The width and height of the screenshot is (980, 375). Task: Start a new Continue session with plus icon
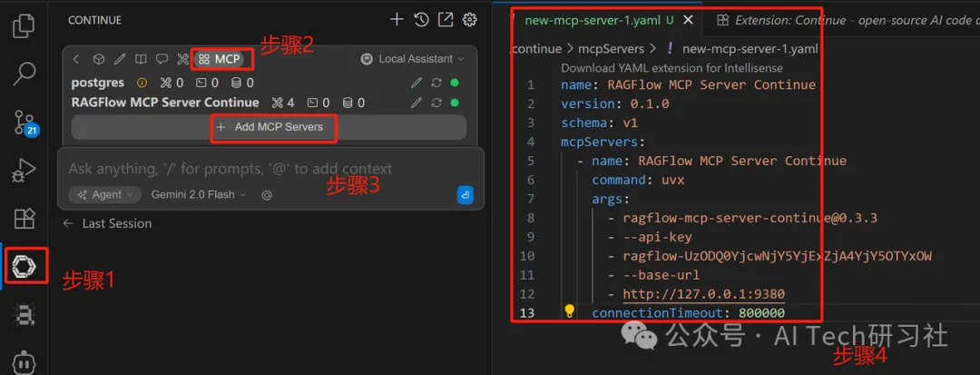pos(397,20)
